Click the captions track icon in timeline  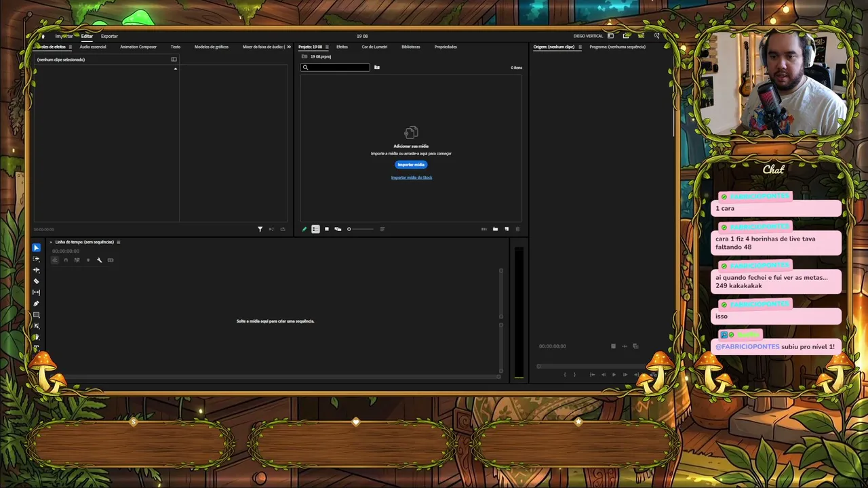click(111, 260)
